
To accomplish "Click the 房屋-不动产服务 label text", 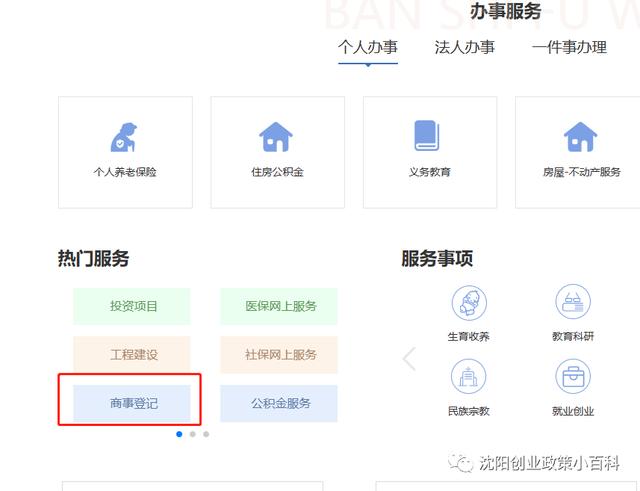I will [x=582, y=172].
